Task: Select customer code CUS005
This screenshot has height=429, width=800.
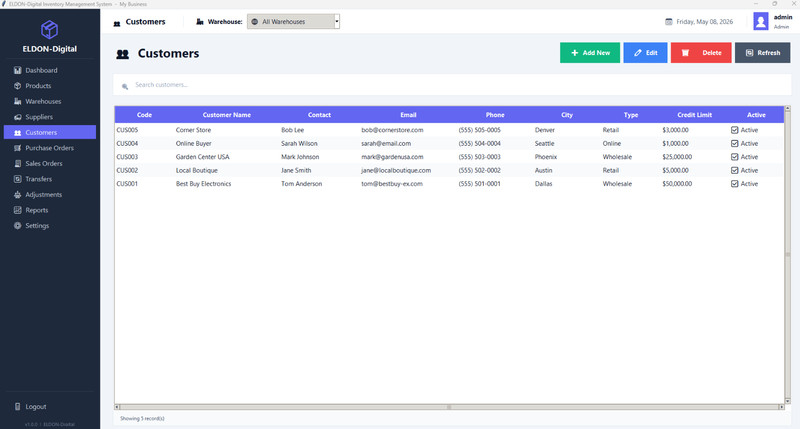Action: [x=127, y=130]
